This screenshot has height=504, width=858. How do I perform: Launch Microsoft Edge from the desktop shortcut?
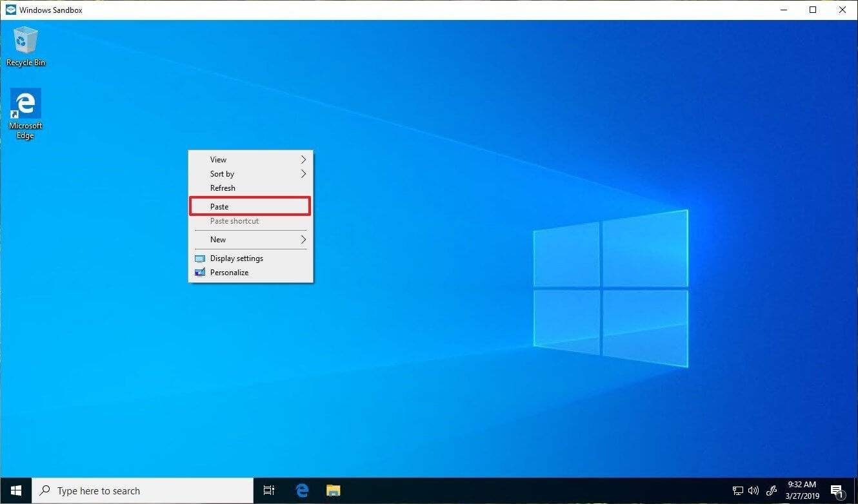tap(25, 104)
